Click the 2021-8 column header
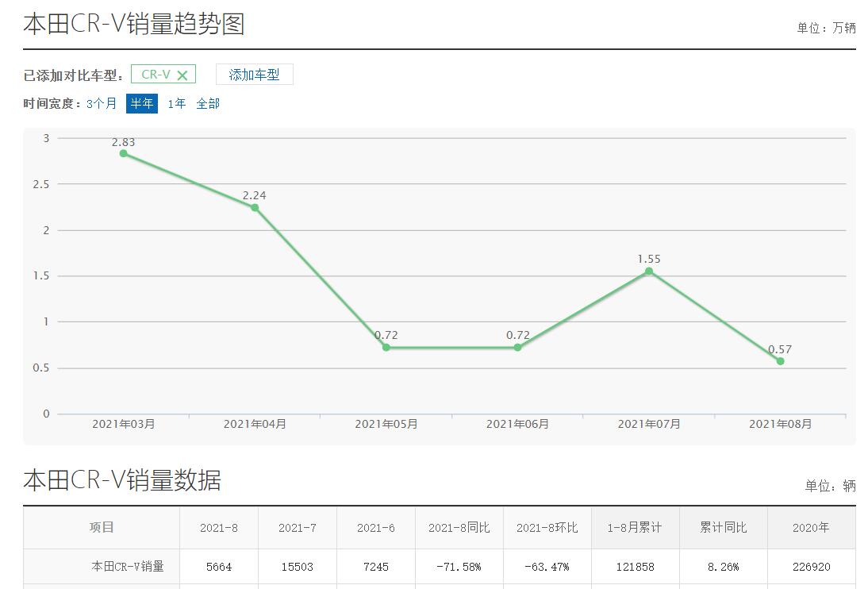 pos(219,528)
